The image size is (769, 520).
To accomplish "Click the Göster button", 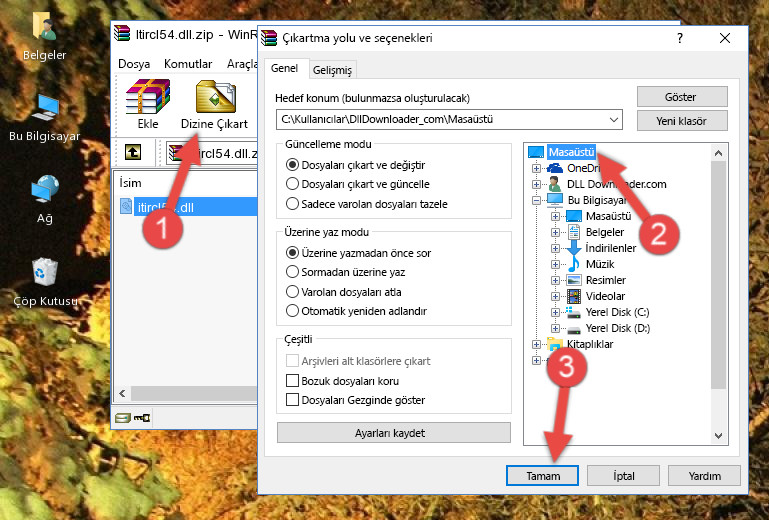I will 682,97.
